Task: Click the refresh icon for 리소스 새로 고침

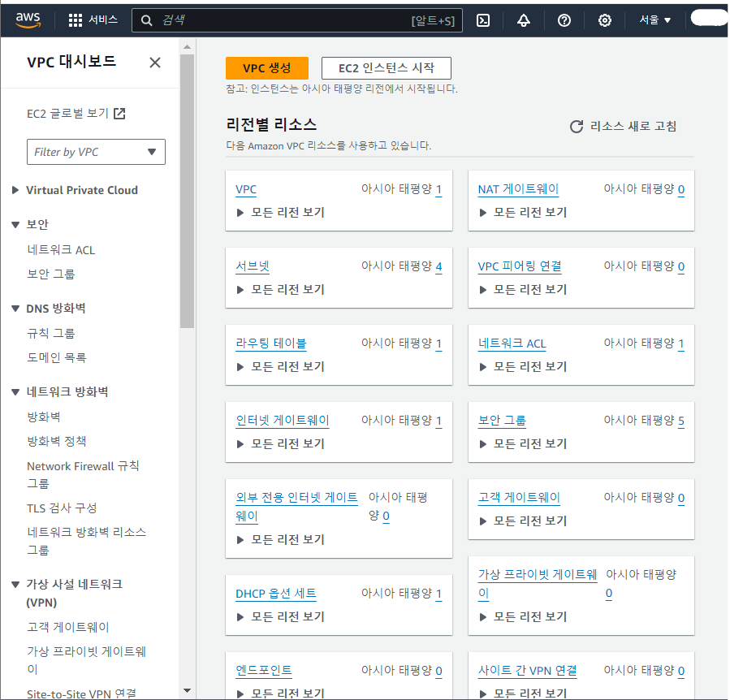Action: (x=577, y=126)
